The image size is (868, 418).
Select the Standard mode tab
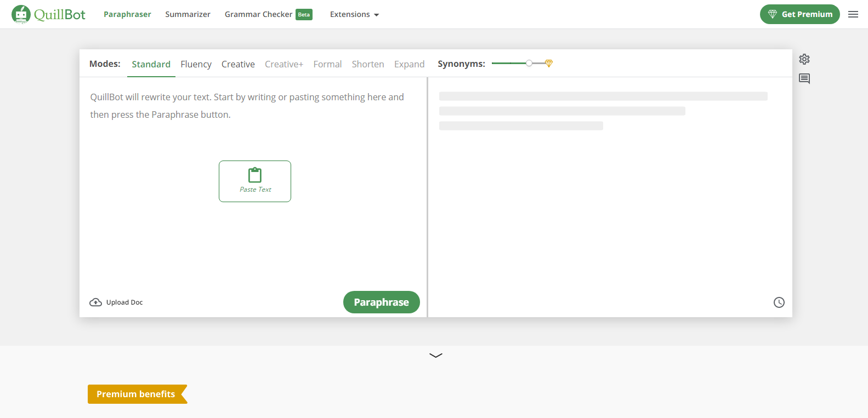click(x=151, y=64)
